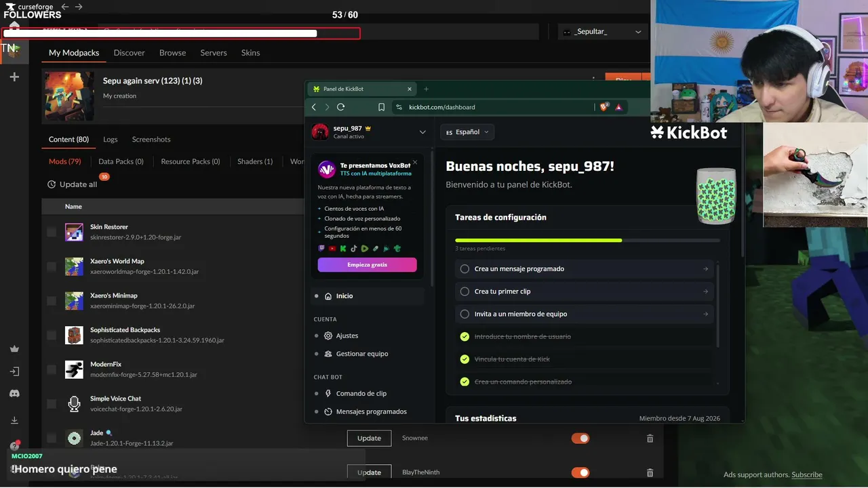Add a new game with the plus icon
The height and width of the screenshot is (488, 868).
click(x=14, y=77)
